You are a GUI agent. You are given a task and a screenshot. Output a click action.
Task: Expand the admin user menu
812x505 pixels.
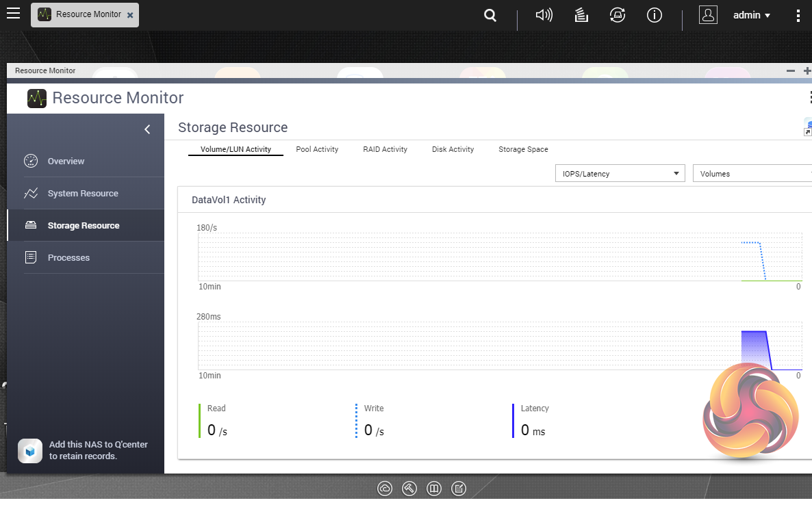pyautogui.click(x=752, y=15)
